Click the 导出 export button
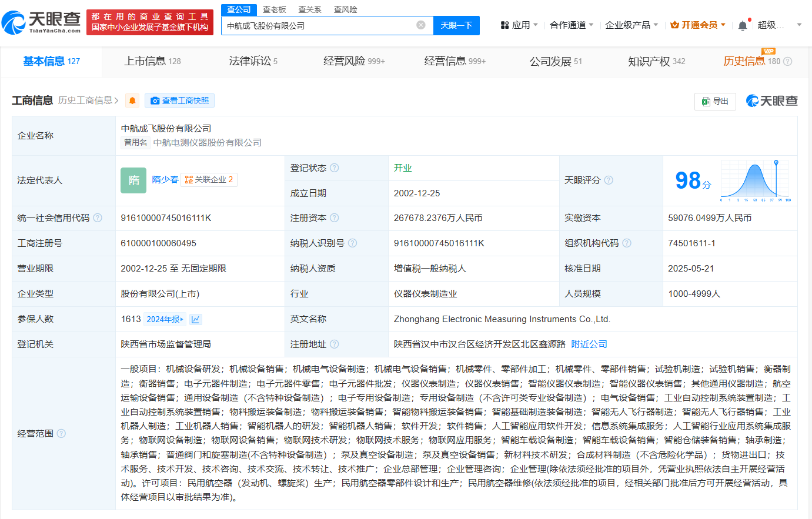The height and width of the screenshot is (519, 812). click(715, 101)
